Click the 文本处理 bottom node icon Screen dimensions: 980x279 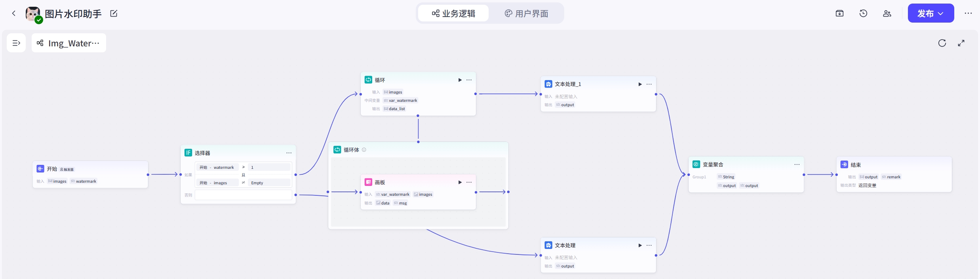tap(548, 245)
